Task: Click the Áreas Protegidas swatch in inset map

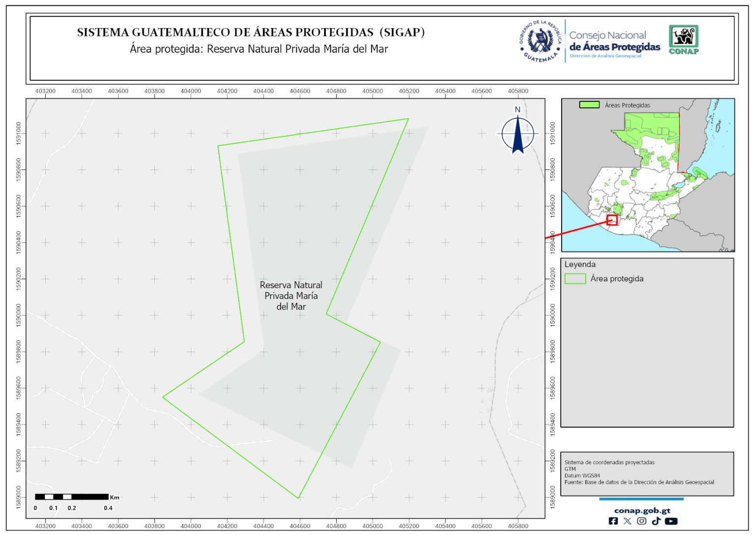Action: (589, 105)
